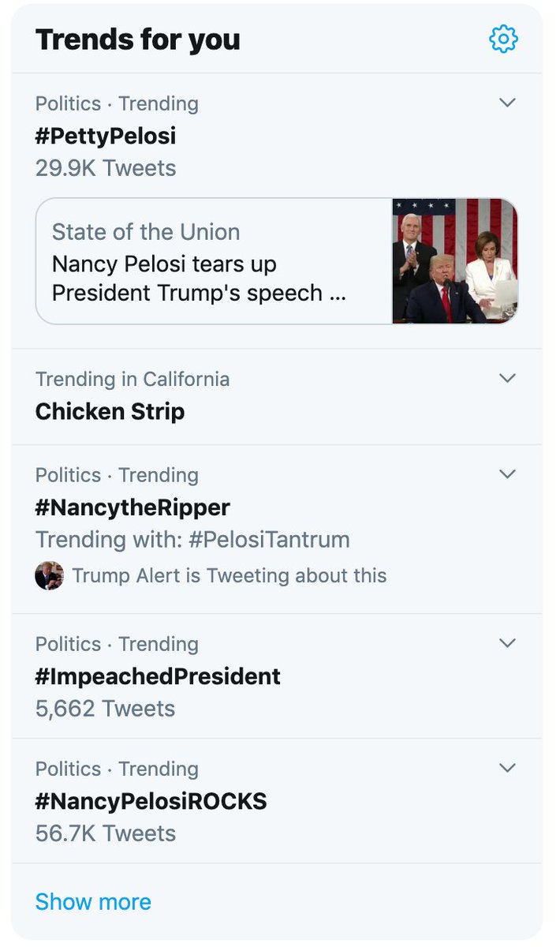Expand the chevron next to #NancyPelosiROCKS
560x947 pixels.
point(508,767)
